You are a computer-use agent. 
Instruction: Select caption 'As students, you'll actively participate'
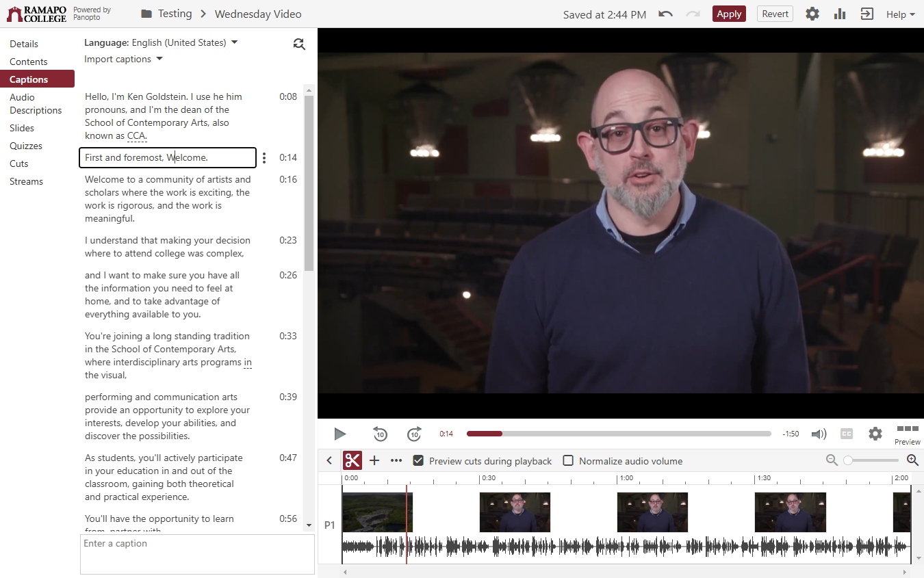coord(168,477)
